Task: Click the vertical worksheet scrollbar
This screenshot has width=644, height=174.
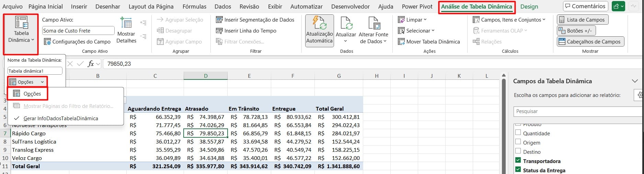Action: coord(504,123)
